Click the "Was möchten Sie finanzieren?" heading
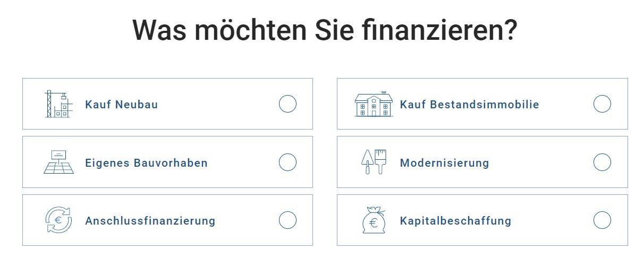The width and height of the screenshot is (644, 266). [x=324, y=30]
